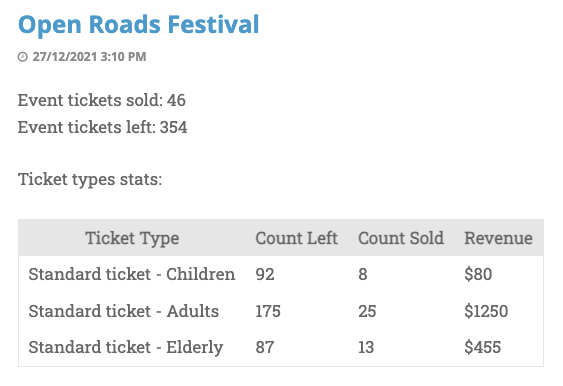Screen dimensions: 563x386
Task: Open the Open Roads Festival title link
Action: [138, 25]
